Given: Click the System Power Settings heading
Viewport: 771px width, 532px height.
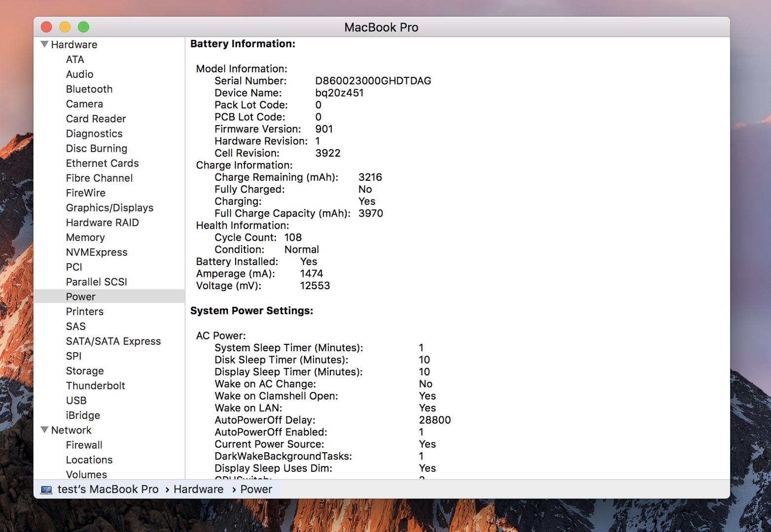Looking at the screenshot, I should (x=251, y=311).
